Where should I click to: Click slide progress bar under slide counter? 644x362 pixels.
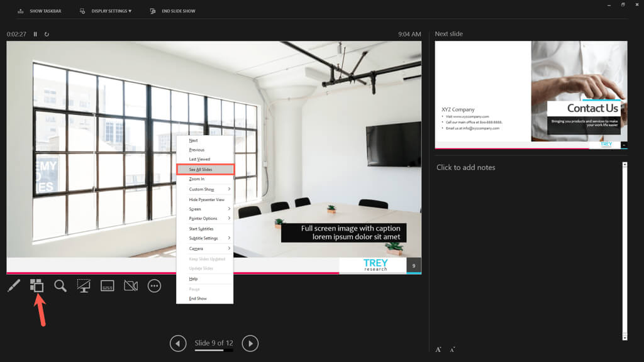214,350
